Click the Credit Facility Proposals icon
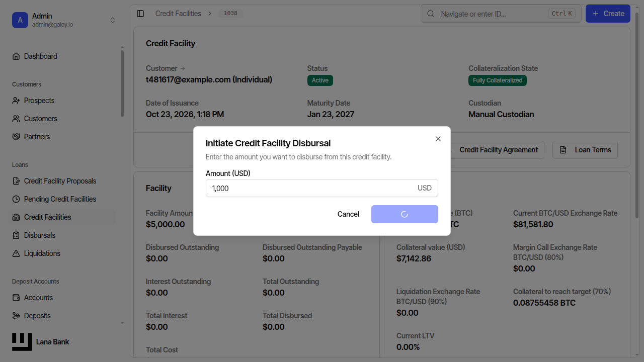This screenshot has width=644, height=362. click(x=16, y=181)
